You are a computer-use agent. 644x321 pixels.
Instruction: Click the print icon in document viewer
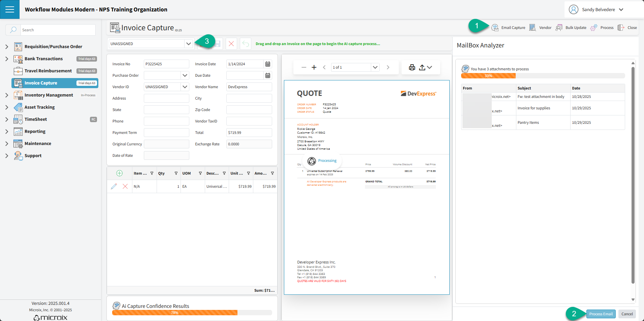(x=412, y=67)
